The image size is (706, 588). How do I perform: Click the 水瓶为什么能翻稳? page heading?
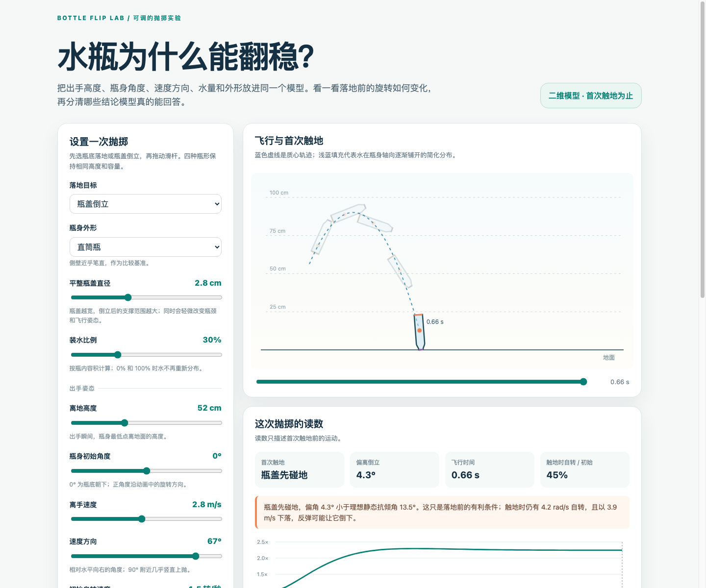point(186,57)
